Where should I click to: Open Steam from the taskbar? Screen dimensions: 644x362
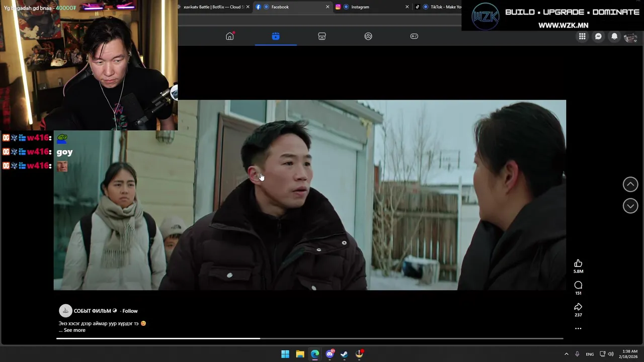click(x=344, y=354)
